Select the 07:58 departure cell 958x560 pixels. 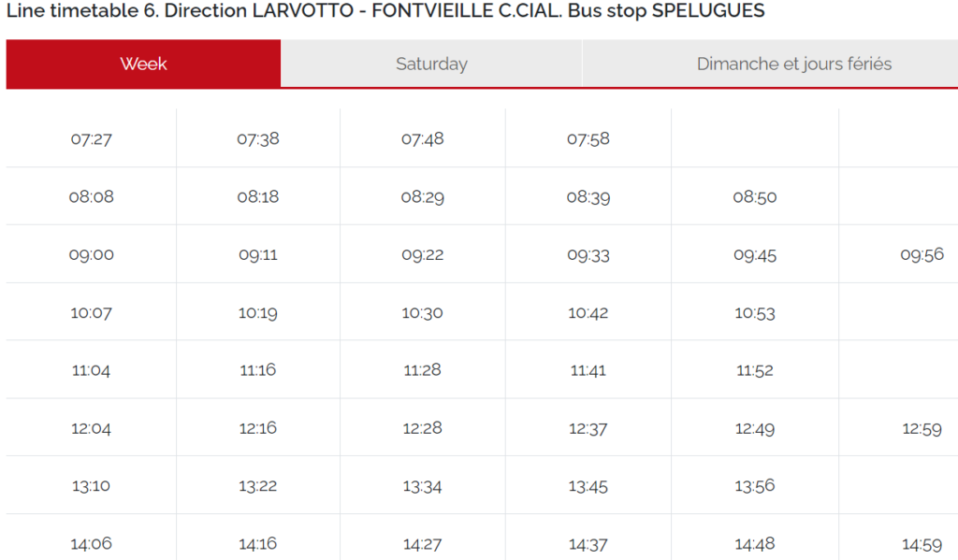coord(588,139)
